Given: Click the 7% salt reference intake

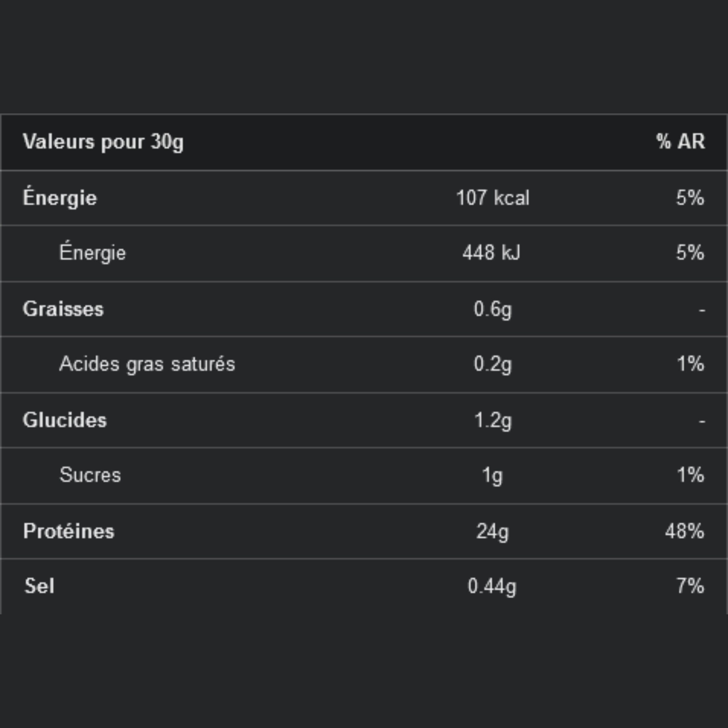Looking at the screenshot, I should click(690, 586).
